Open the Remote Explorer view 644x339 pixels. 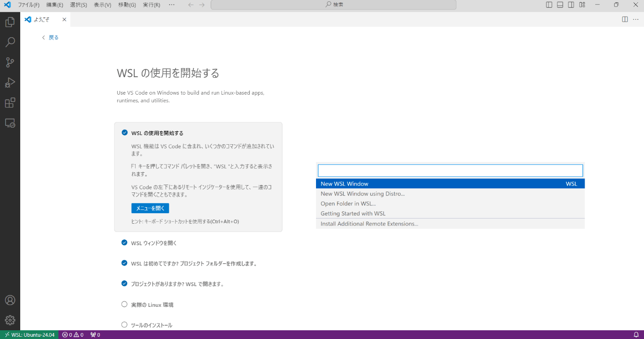pos(10,123)
